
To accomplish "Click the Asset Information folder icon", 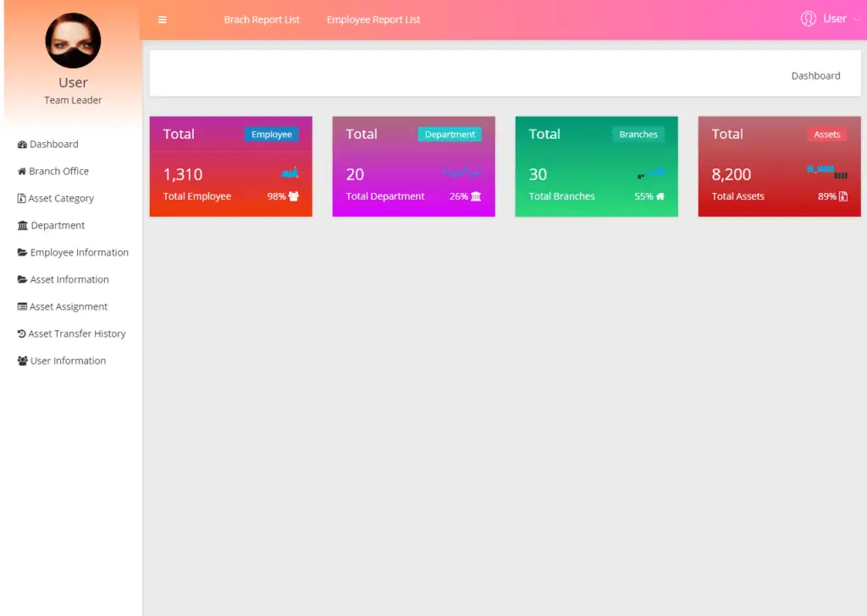I will 22,279.
